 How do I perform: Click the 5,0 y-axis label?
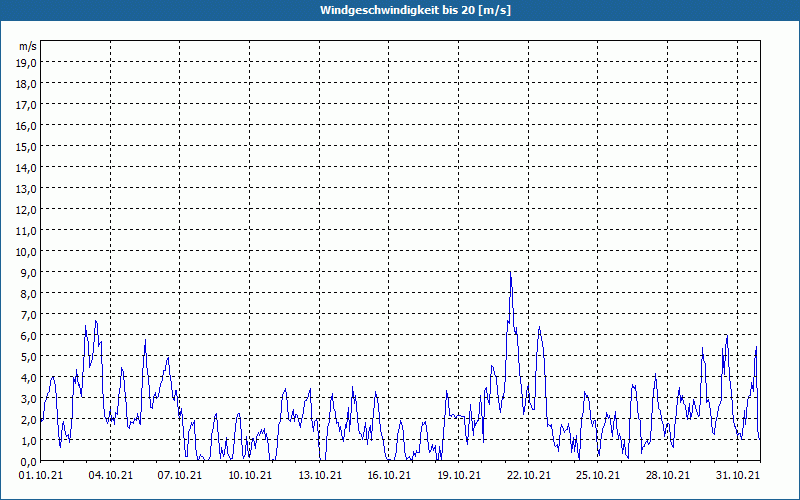click(29, 357)
